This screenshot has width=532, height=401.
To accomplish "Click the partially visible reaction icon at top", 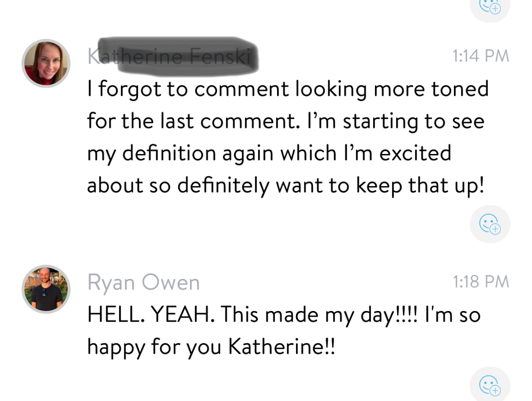I will pos(490,7).
